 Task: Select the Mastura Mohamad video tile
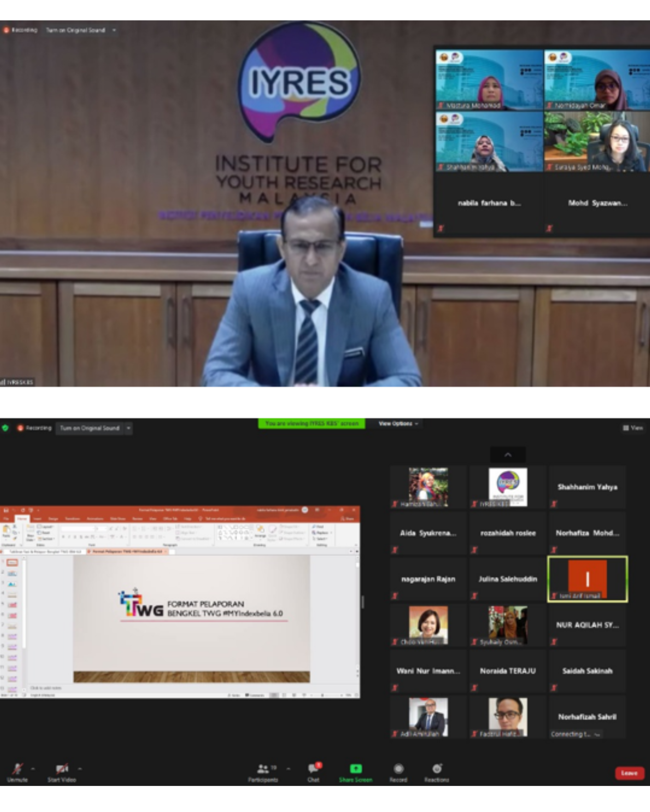point(489,80)
